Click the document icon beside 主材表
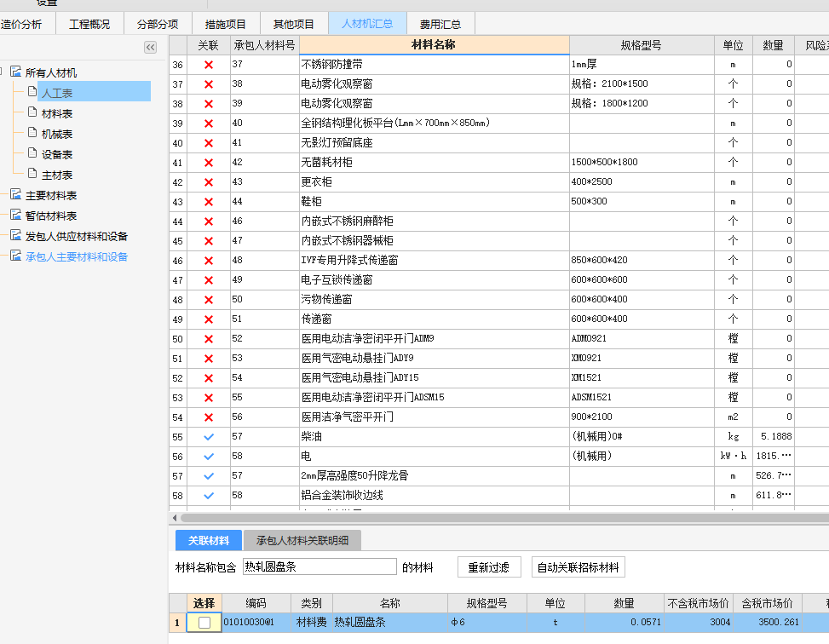Image resolution: width=829 pixels, height=644 pixels. point(32,174)
